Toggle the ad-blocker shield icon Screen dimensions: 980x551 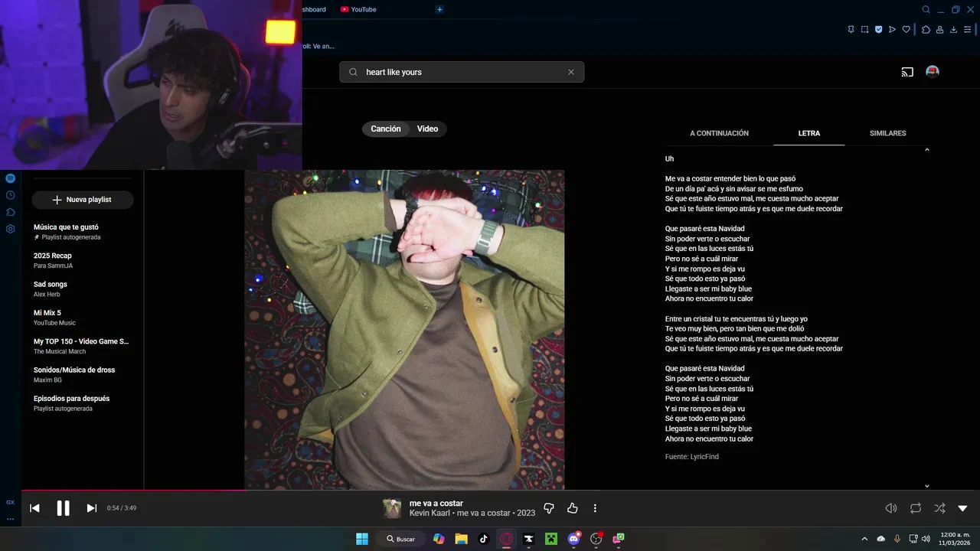(878, 30)
